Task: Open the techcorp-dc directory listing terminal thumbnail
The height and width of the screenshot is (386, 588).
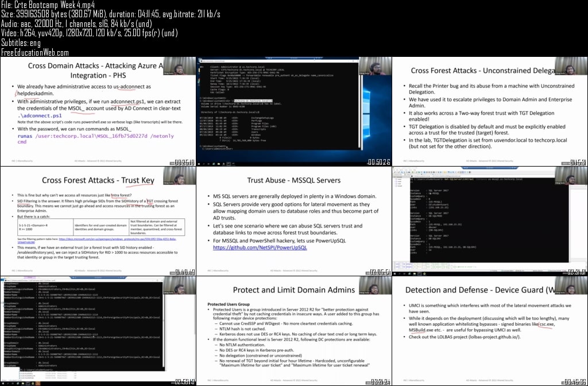Action: (294, 111)
